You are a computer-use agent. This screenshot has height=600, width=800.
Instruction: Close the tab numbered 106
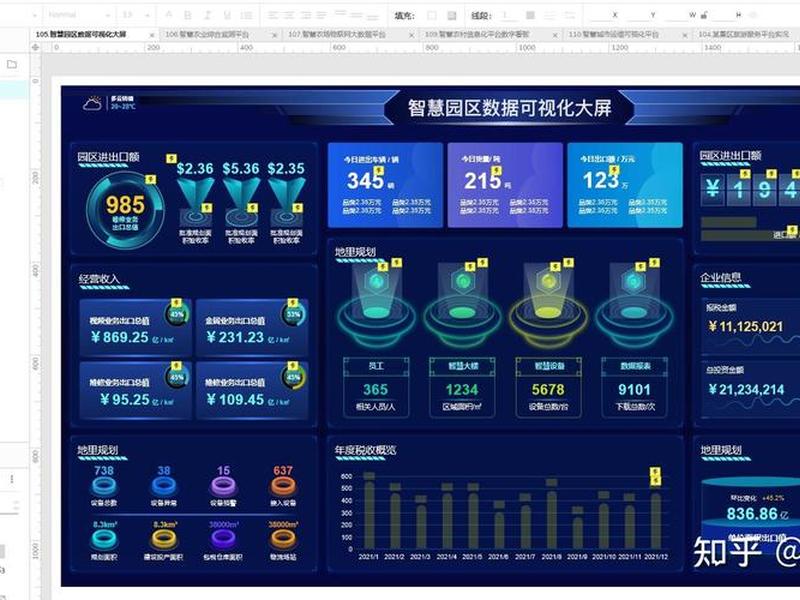pos(274,35)
